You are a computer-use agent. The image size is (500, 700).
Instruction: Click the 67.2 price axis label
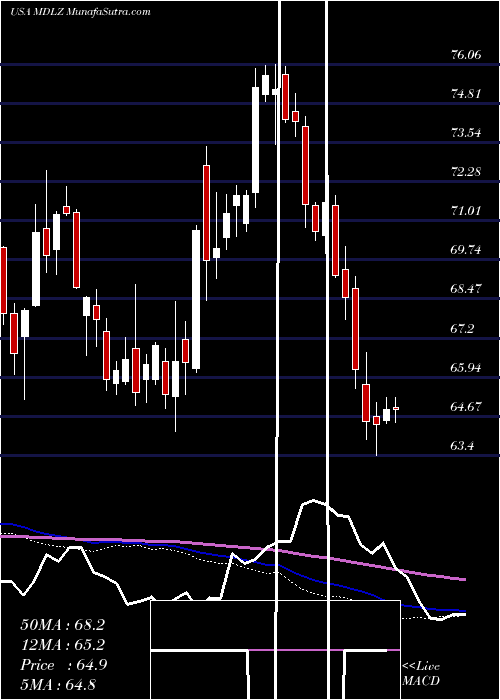pos(463,329)
